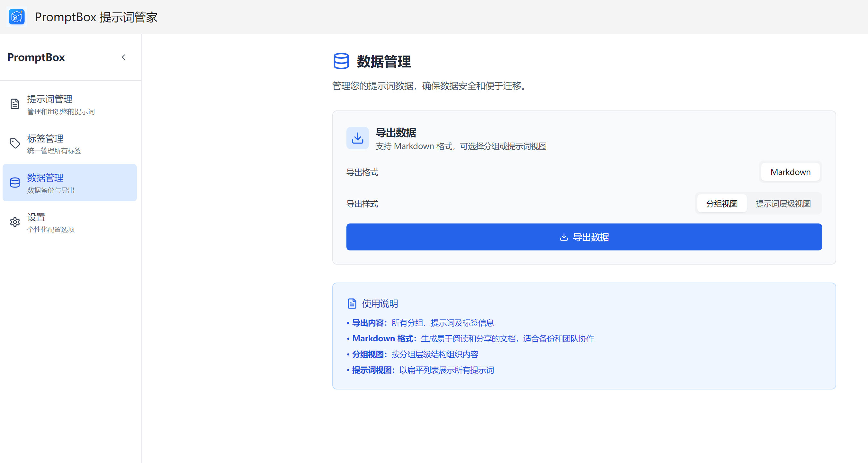
Task: Collapse the sidebar with the chevron arrow
Action: [124, 57]
